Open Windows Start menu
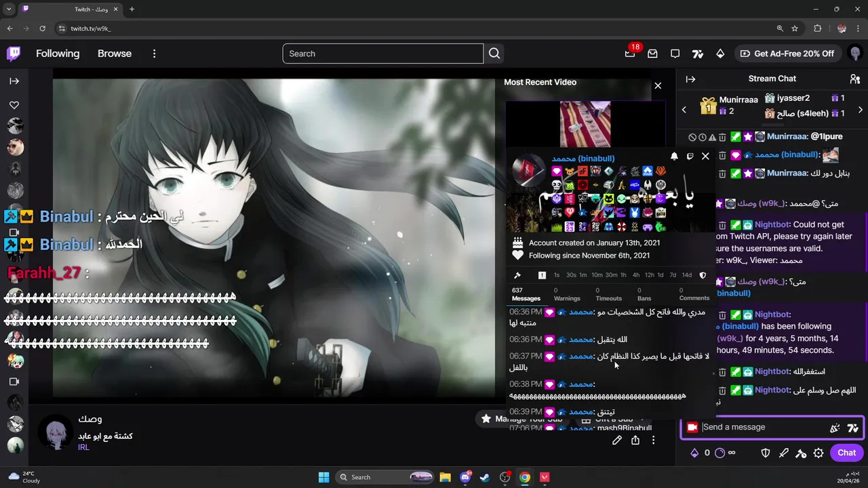This screenshot has height=488, width=868. (323, 477)
